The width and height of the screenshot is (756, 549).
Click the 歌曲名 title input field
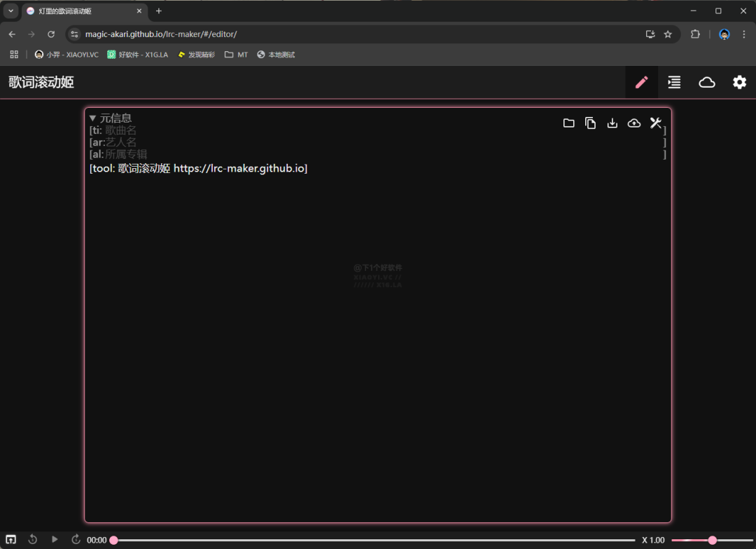tap(384, 130)
